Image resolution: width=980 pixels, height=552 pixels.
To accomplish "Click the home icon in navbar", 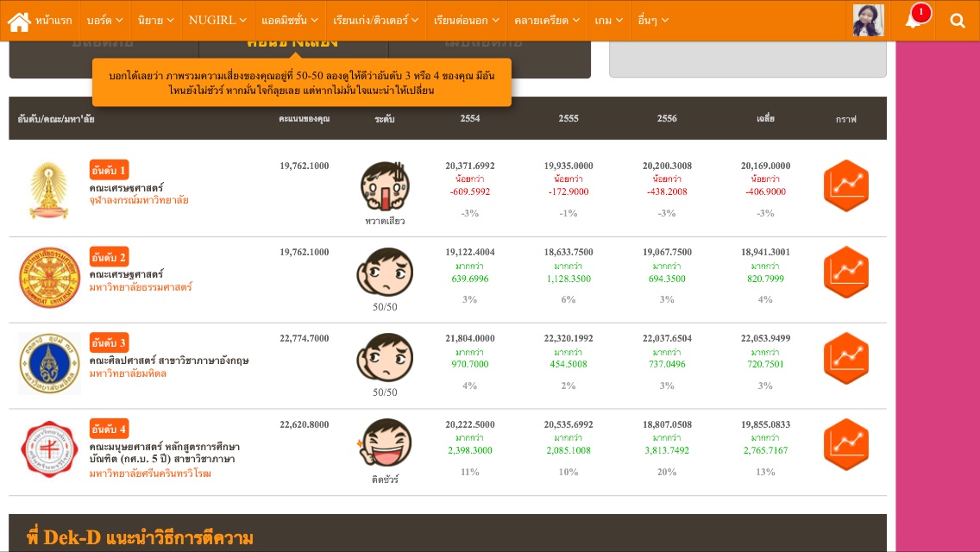I will (x=19, y=22).
